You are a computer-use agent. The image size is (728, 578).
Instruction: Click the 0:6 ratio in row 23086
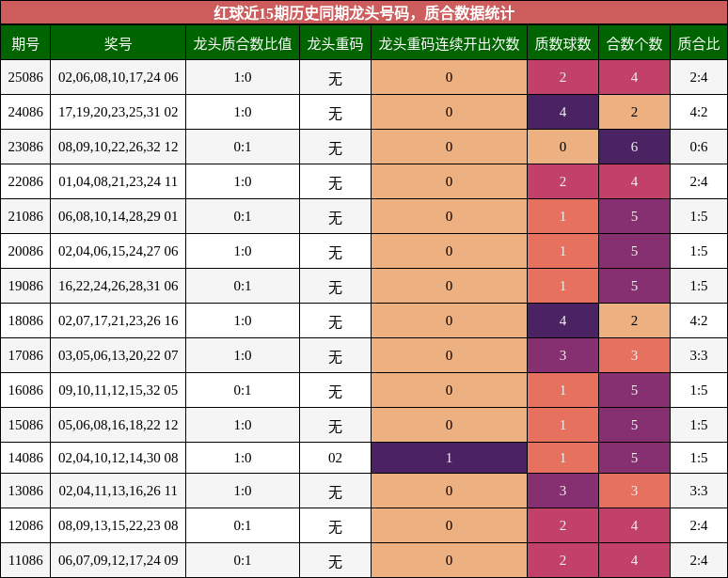pyautogui.click(x=699, y=147)
